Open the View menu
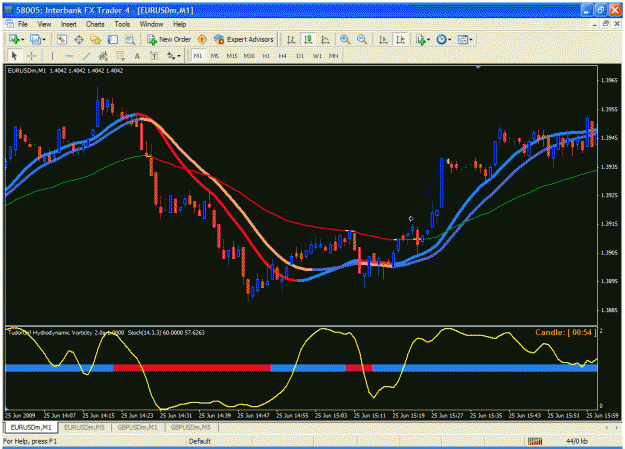Screen dimensions: 625x449 44,24
